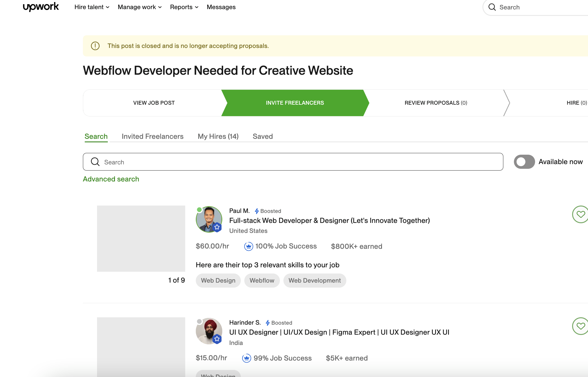Open the My Hires (14) tab
This screenshot has height=377, width=588.
[218, 136]
